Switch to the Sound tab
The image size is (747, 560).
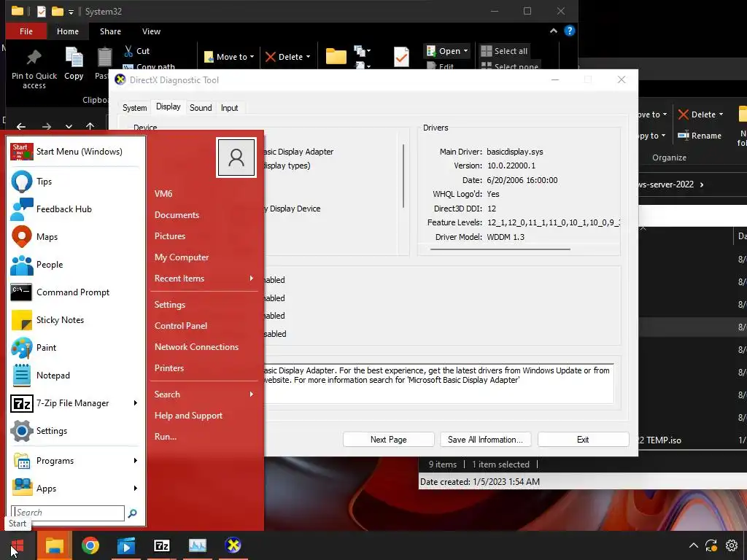click(201, 108)
